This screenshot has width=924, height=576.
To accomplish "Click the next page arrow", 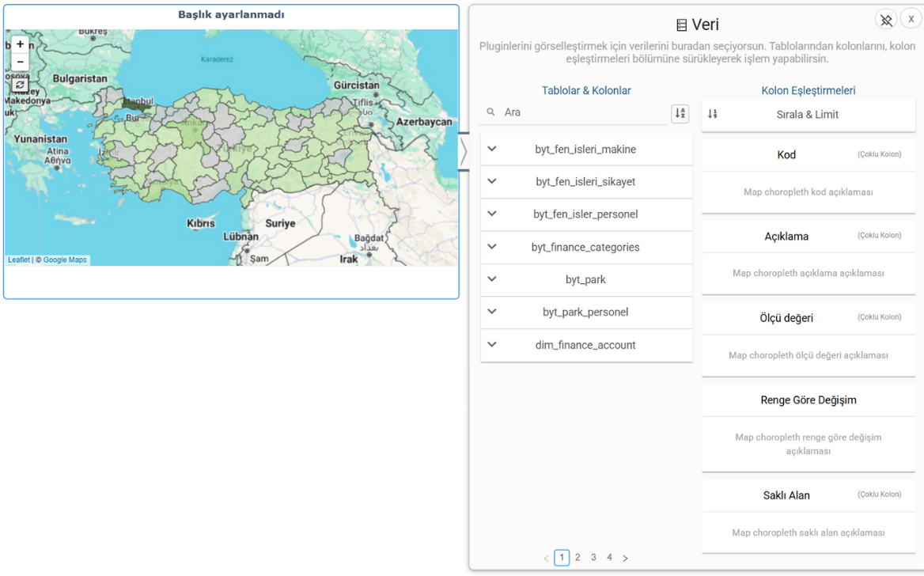I will coord(625,559).
